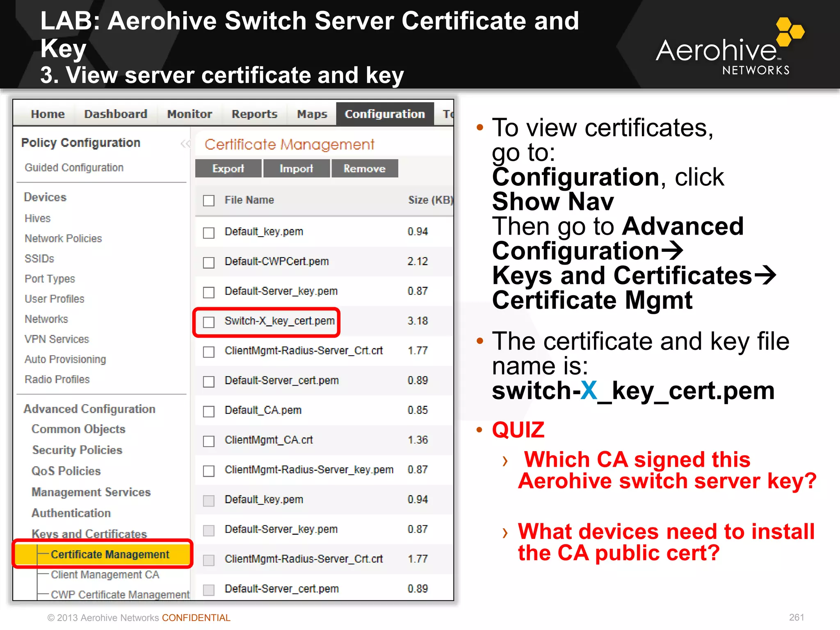Select the Configuration tab
The width and height of the screenshot is (840, 630).
385,114
